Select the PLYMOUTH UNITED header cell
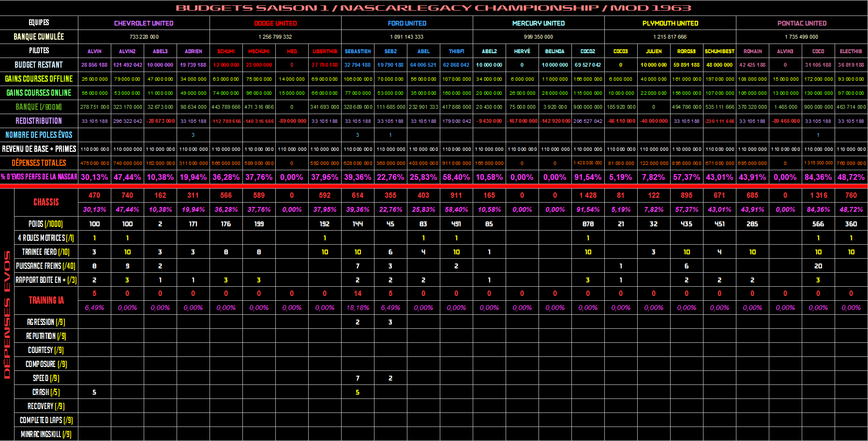 (x=670, y=23)
